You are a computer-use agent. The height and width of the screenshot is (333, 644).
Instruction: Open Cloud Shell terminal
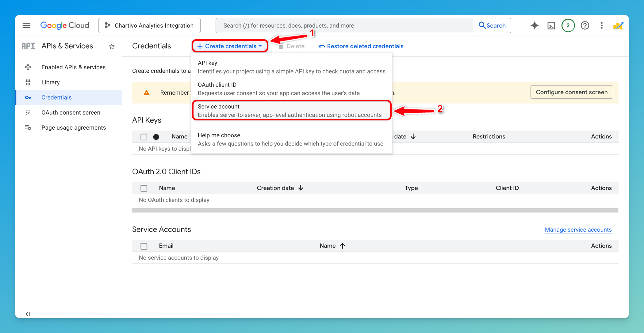tap(551, 25)
